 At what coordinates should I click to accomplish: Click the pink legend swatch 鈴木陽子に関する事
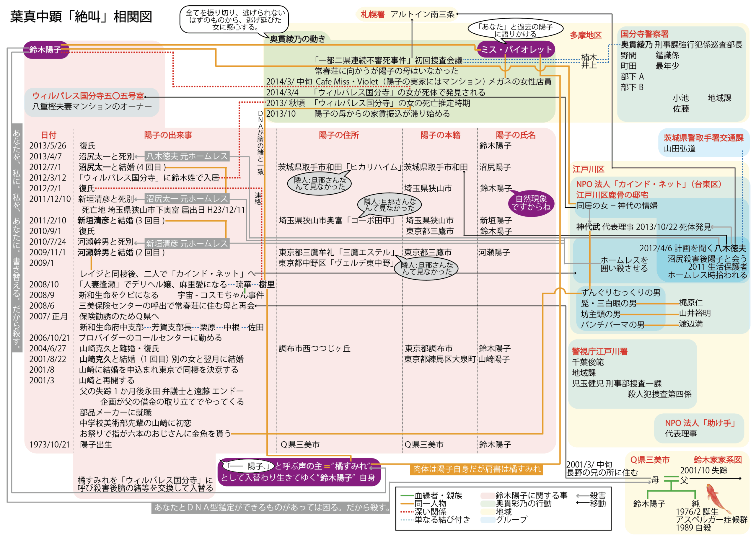(x=488, y=495)
